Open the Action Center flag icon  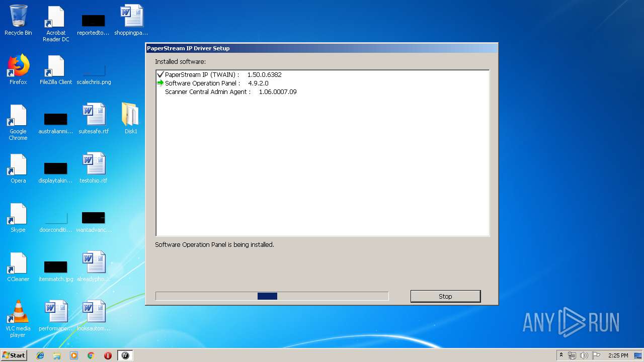596,355
